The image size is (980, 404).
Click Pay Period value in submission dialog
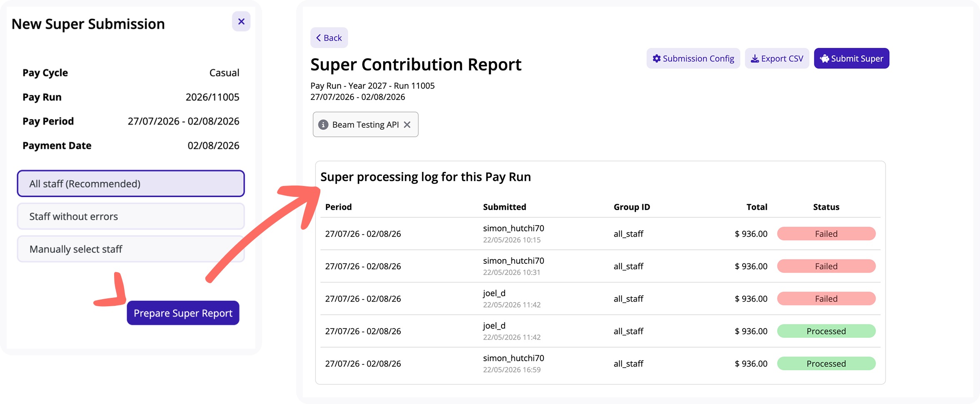pos(183,121)
